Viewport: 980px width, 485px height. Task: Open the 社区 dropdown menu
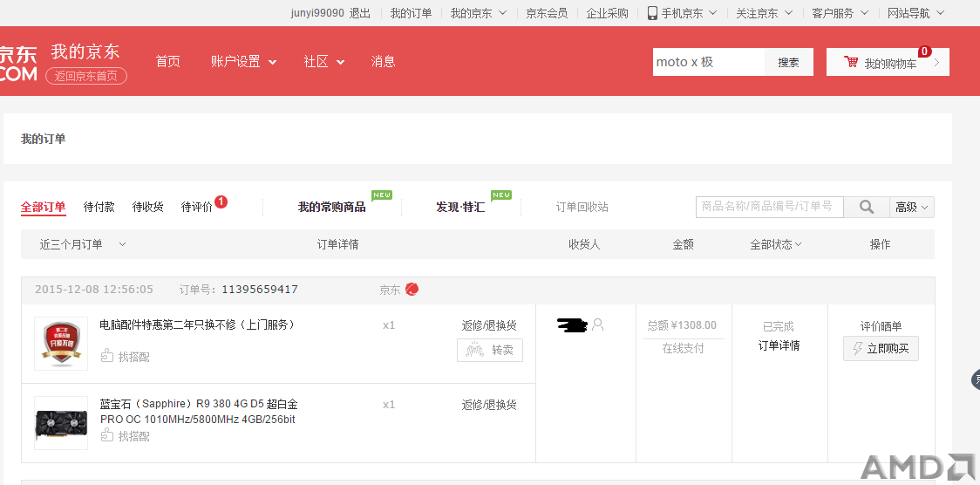pos(323,61)
